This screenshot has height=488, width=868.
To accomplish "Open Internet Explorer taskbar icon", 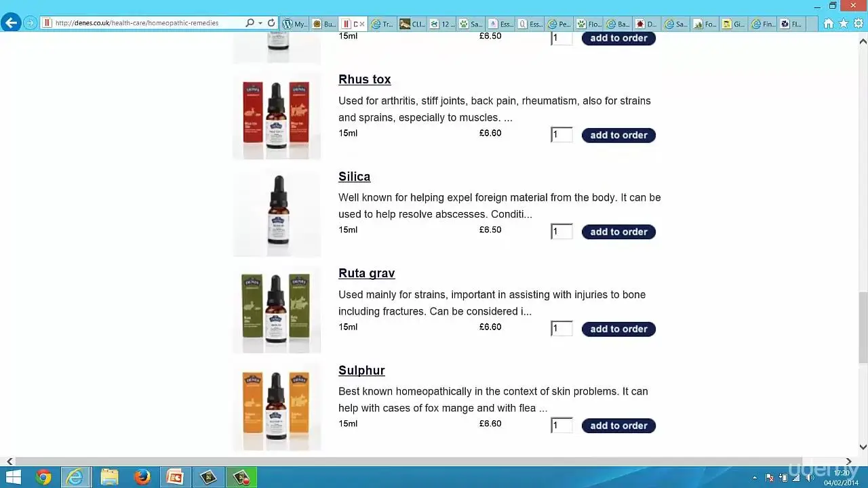I will click(x=75, y=477).
